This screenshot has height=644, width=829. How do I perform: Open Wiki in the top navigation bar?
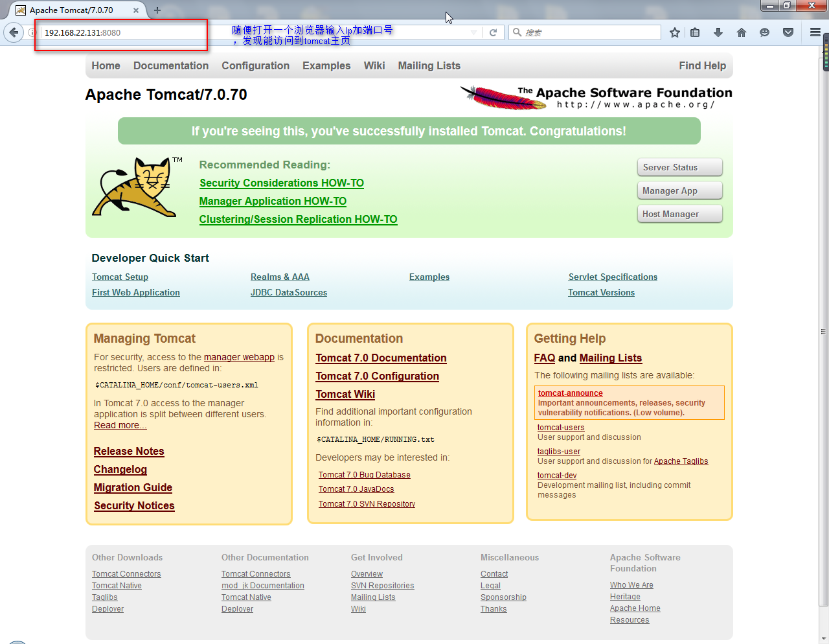374,66
